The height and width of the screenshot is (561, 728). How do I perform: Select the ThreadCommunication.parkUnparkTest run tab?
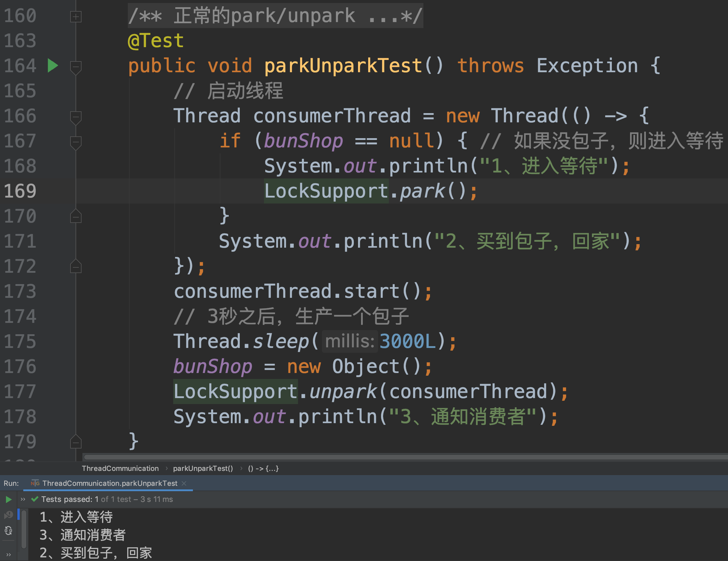tap(109, 483)
